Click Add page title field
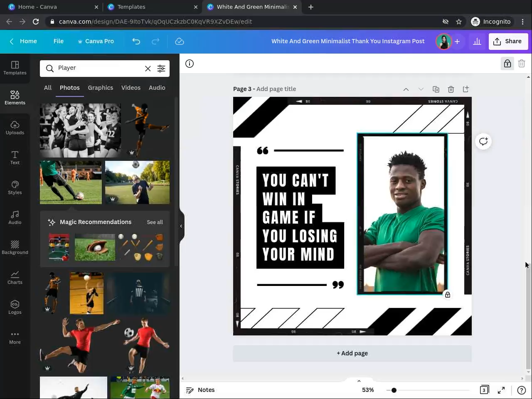 point(276,89)
